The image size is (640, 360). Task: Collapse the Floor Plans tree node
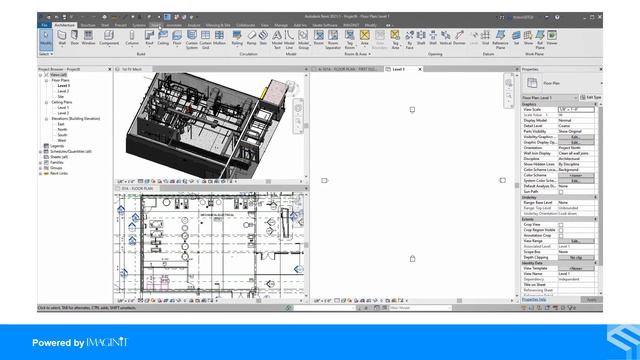(x=47, y=80)
